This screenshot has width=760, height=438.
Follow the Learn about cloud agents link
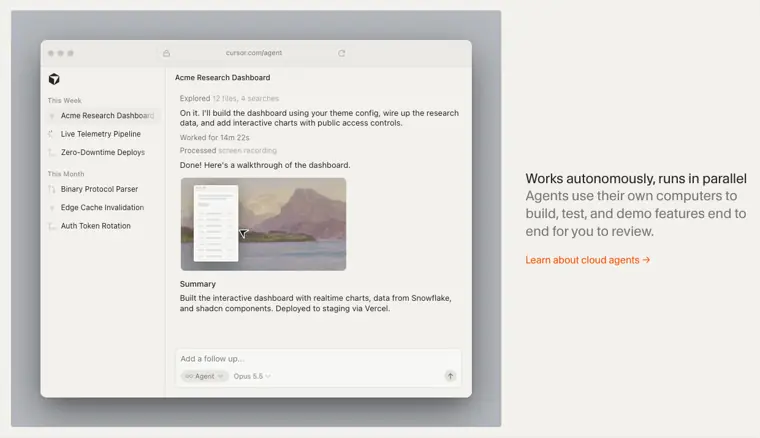click(587, 260)
